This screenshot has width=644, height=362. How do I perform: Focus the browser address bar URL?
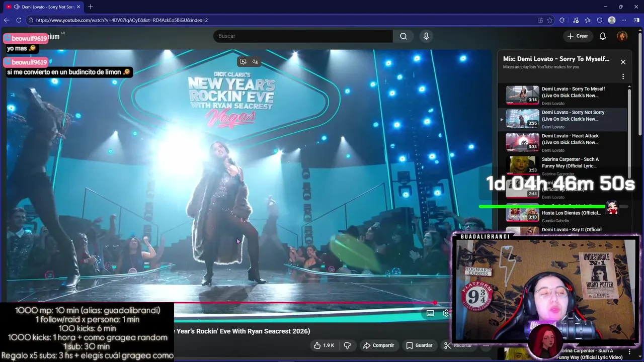(x=122, y=20)
